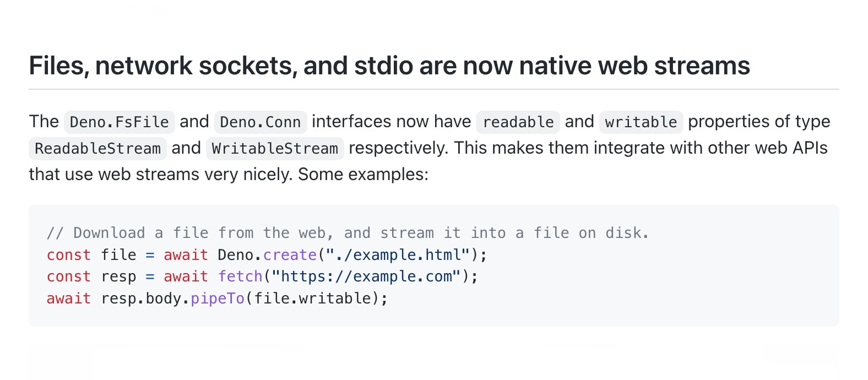Viewport: 868px width, 380px height.
Task: Click the heading about native web streams
Action: coord(389,66)
